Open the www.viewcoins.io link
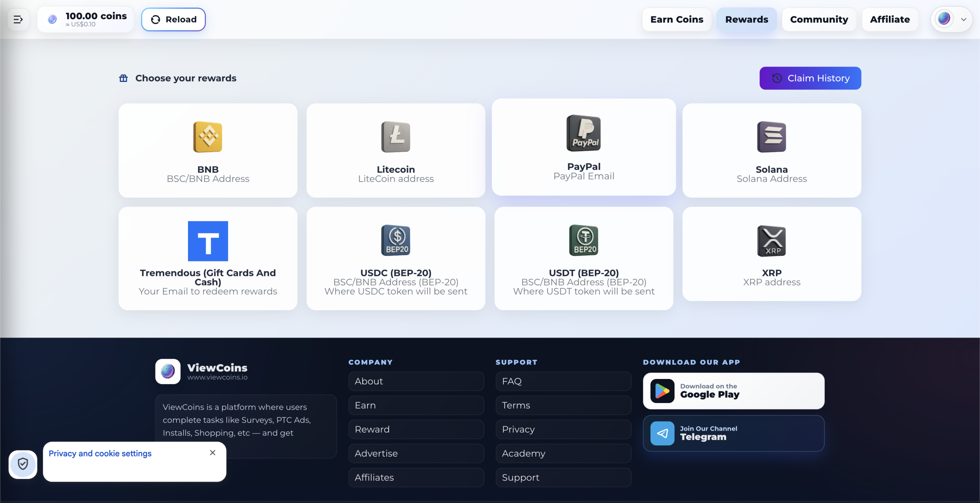 coord(217,377)
